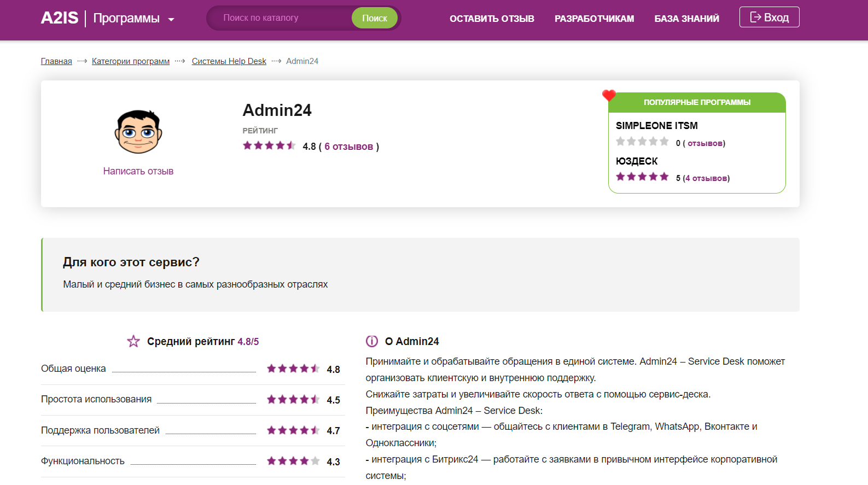The height and width of the screenshot is (485, 868).
Task: Open the 6 отзывов reviews link
Action: [x=349, y=147]
